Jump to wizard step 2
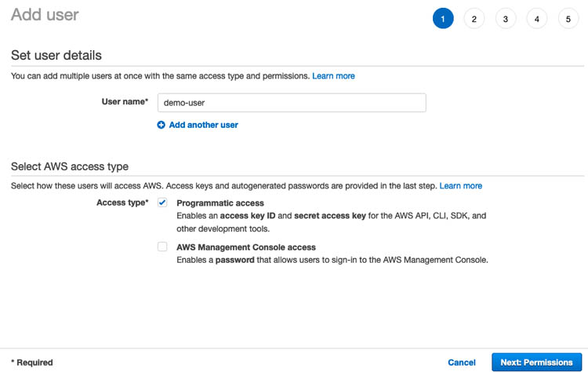The height and width of the screenshot is (372, 588). [474, 19]
